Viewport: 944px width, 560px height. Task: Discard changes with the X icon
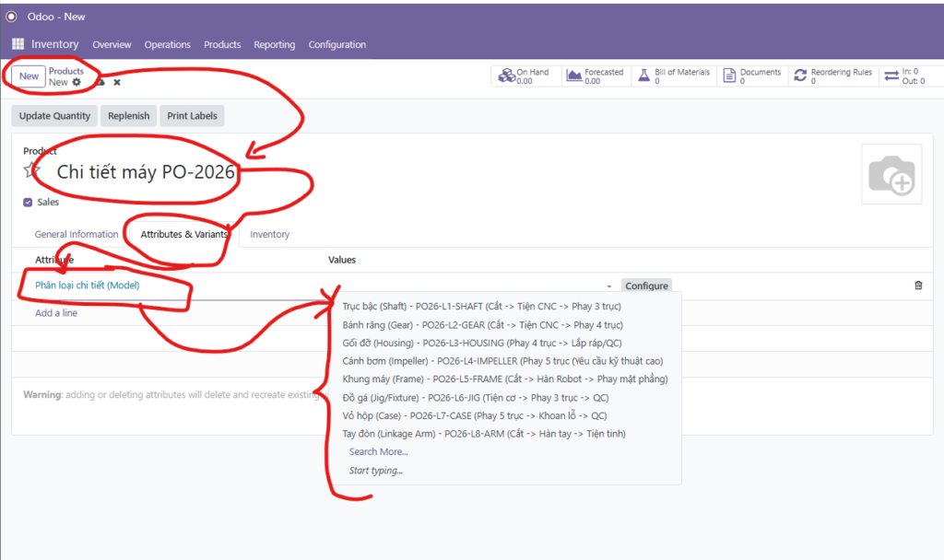coord(117,82)
